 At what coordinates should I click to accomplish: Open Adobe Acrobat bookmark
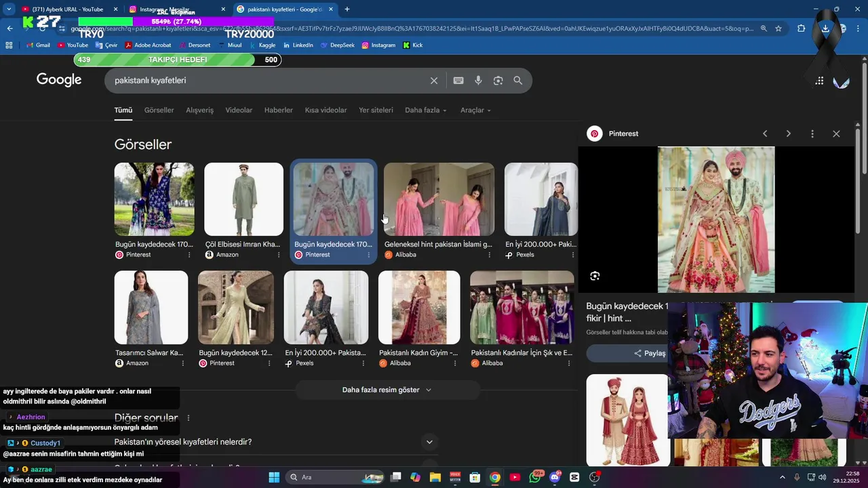148,45
